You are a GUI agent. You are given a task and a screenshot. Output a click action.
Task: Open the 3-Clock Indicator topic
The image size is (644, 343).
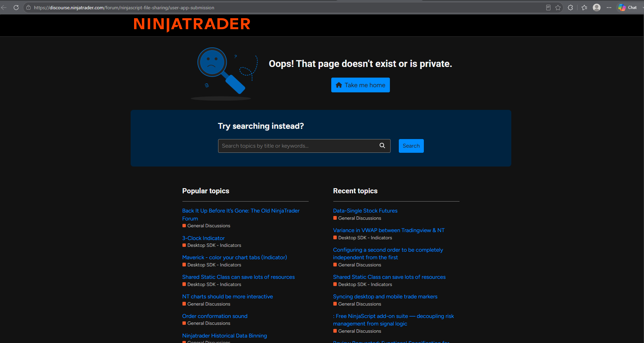click(x=203, y=238)
